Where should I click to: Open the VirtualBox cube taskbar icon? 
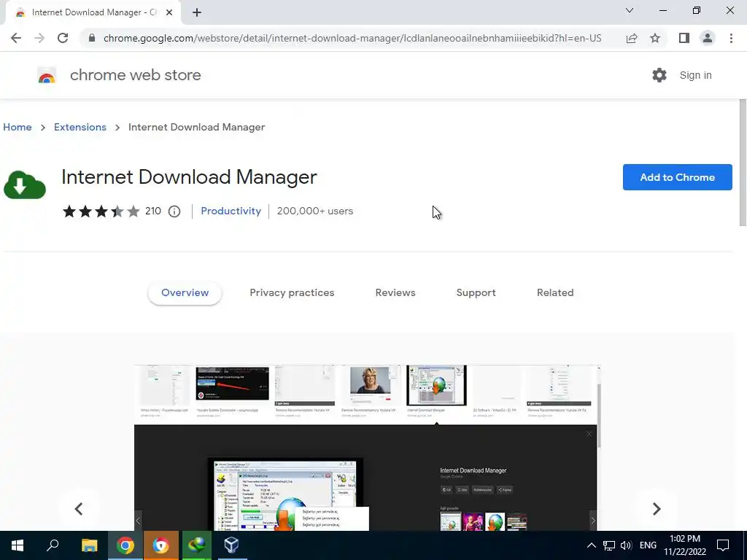pos(231,545)
